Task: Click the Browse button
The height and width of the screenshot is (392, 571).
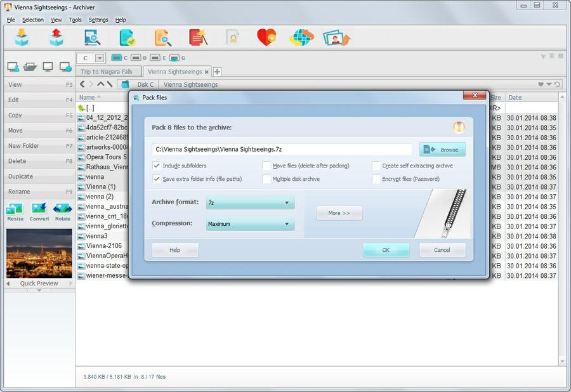Action: (x=442, y=150)
